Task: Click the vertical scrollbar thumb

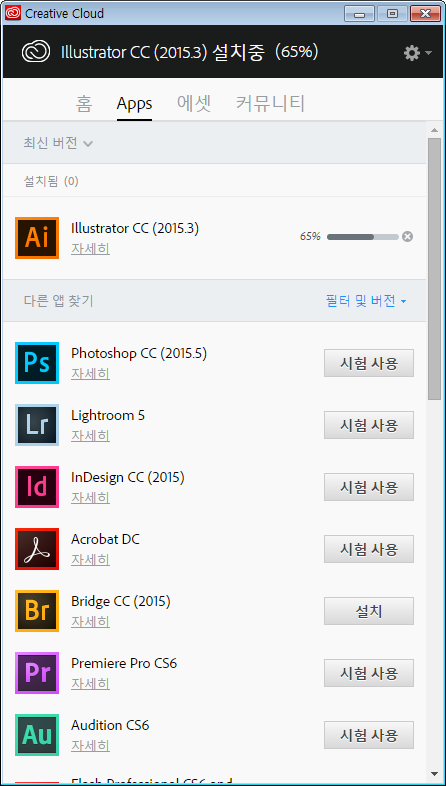Action: coord(434,268)
